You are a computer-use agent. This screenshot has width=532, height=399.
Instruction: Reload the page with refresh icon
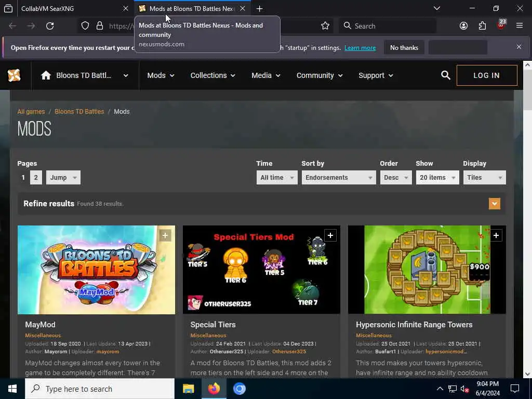coord(50,26)
